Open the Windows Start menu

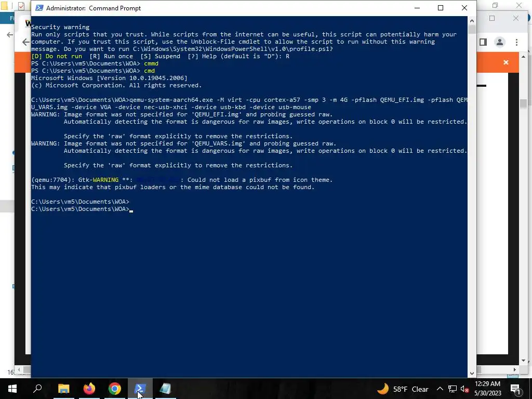[12, 389]
